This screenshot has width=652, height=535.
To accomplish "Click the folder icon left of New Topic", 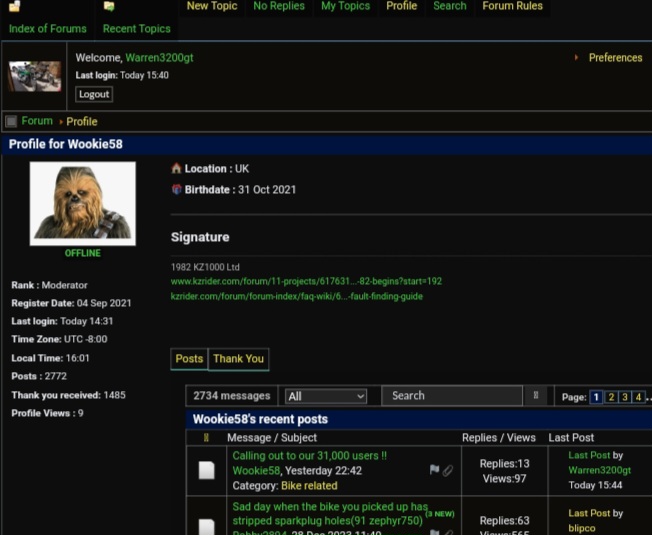I will click(109, 6).
